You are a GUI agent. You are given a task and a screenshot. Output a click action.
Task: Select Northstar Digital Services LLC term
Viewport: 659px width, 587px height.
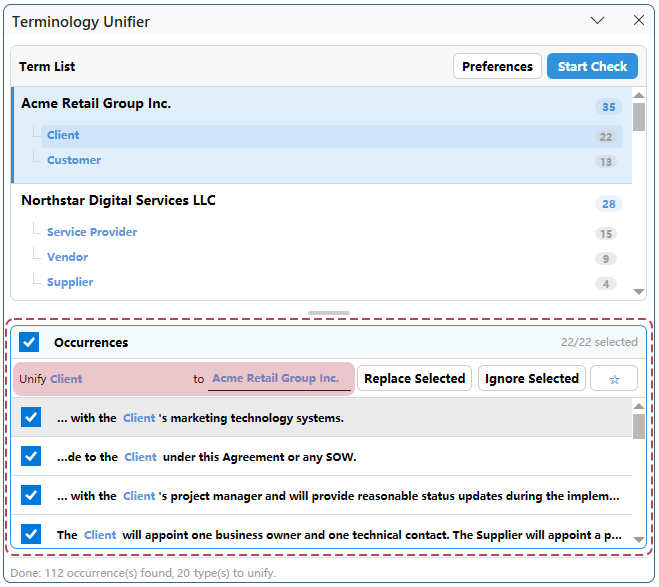click(119, 200)
